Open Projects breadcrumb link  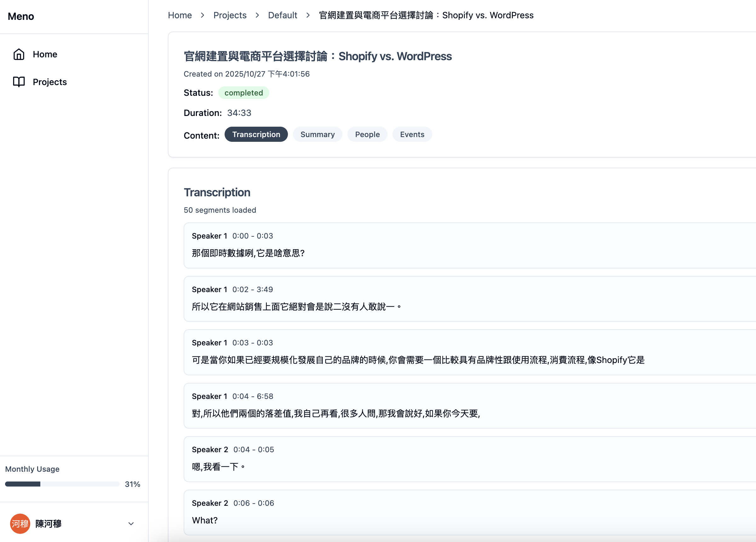point(230,15)
